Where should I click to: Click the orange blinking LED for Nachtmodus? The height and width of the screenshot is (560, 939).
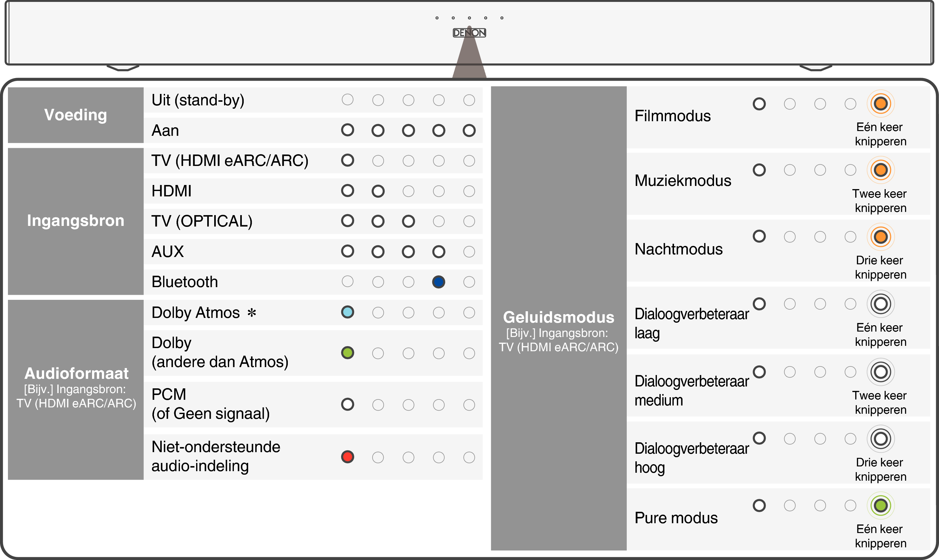881,237
